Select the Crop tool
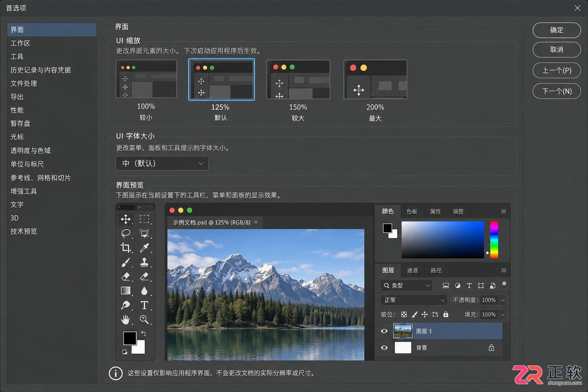588x392 pixels. 126,248
